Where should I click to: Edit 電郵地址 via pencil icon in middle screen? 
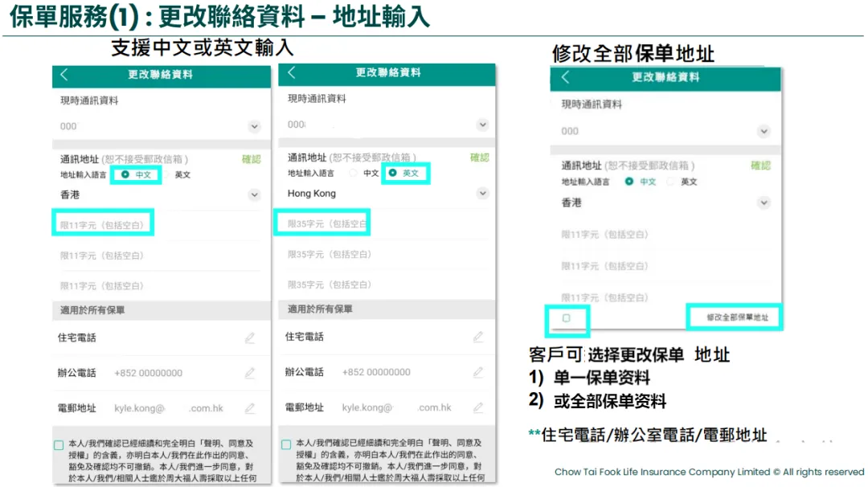pos(478,407)
